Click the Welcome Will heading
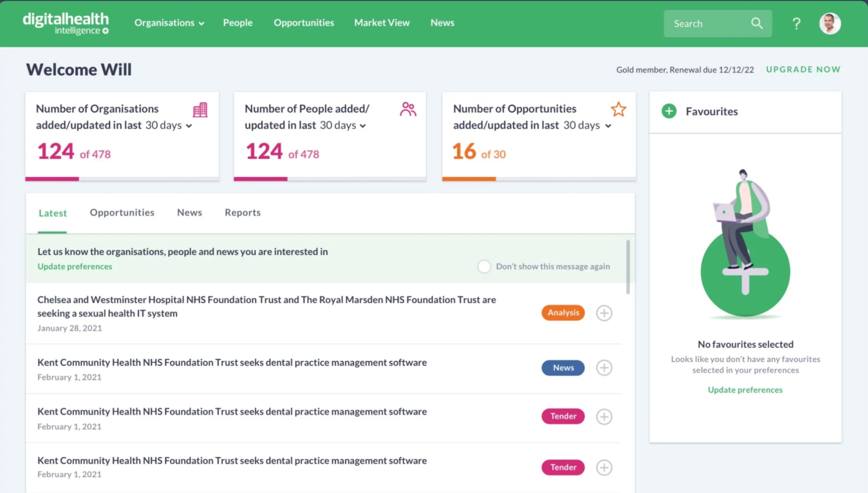The height and width of the screenshot is (493, 868). [79, 70]
